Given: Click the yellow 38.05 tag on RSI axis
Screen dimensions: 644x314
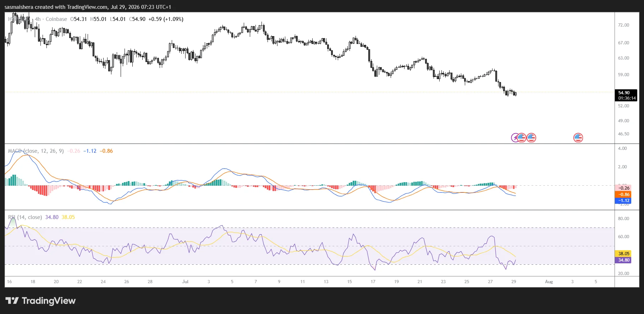Looking at the screenshot, I should click(x=623, y=254).
